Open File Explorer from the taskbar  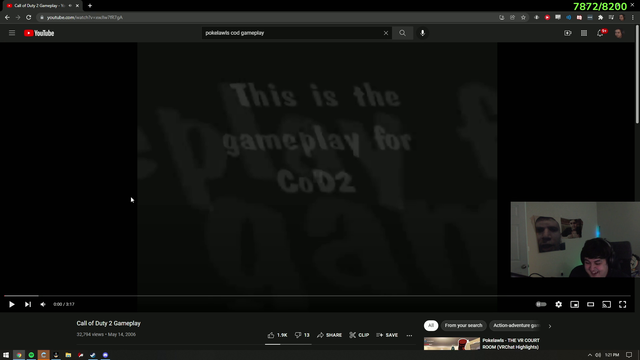point(68,355)
